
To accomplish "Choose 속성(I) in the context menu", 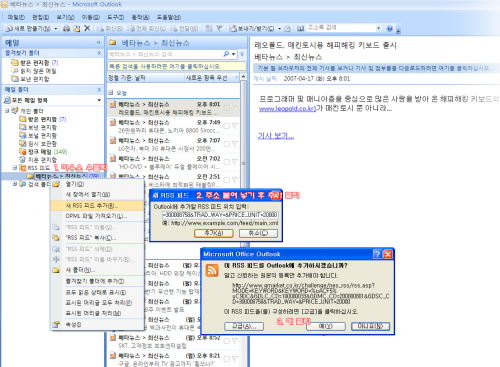I will 97,324.
